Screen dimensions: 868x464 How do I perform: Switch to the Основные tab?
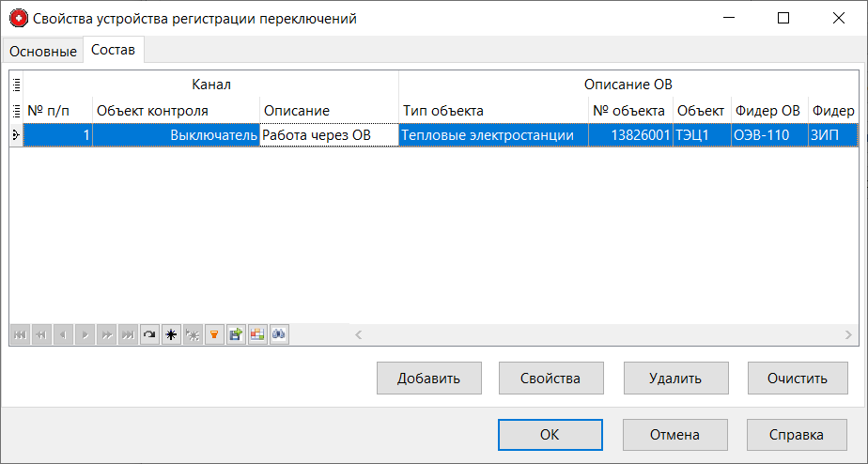[x=42, y=52]
